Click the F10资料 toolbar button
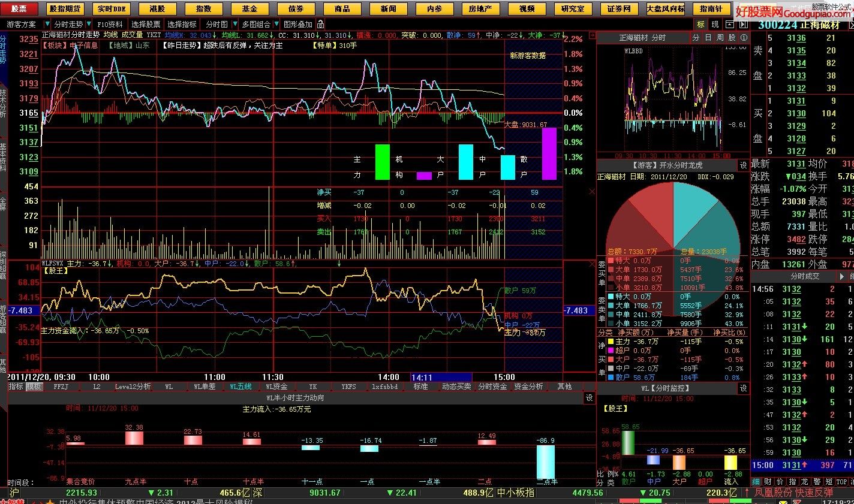The image size is (854, 504). [110, 25]
